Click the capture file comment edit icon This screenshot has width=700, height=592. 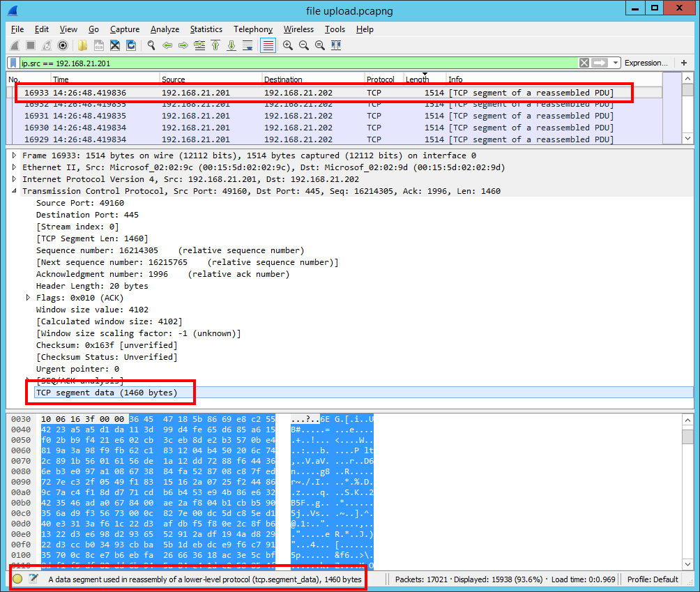click(33, 579)
